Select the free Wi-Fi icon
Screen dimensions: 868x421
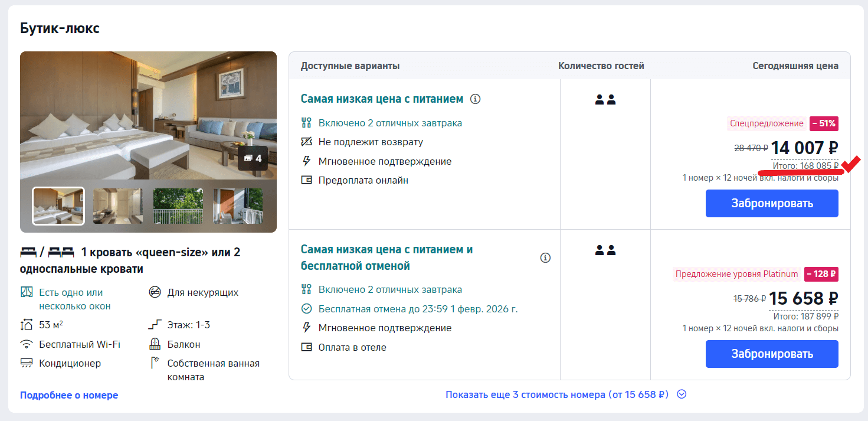pyautogui.click(x=27, y=344)
